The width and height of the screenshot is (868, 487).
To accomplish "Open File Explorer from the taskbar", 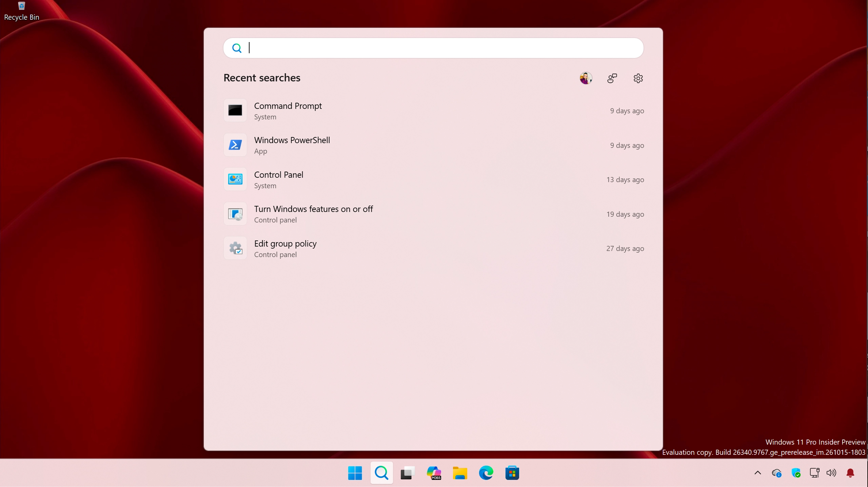I will (460, 473).
